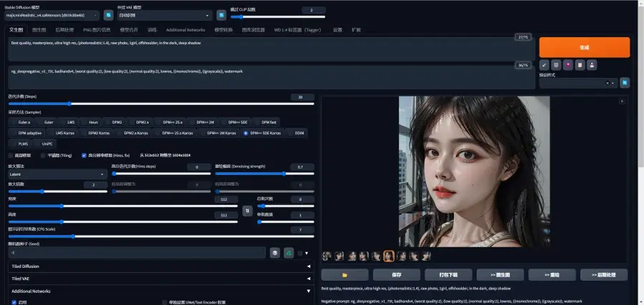The width and height of the screenshot is (644, 305).
Task: Swap width and height values
Action: tap(247, 211)
